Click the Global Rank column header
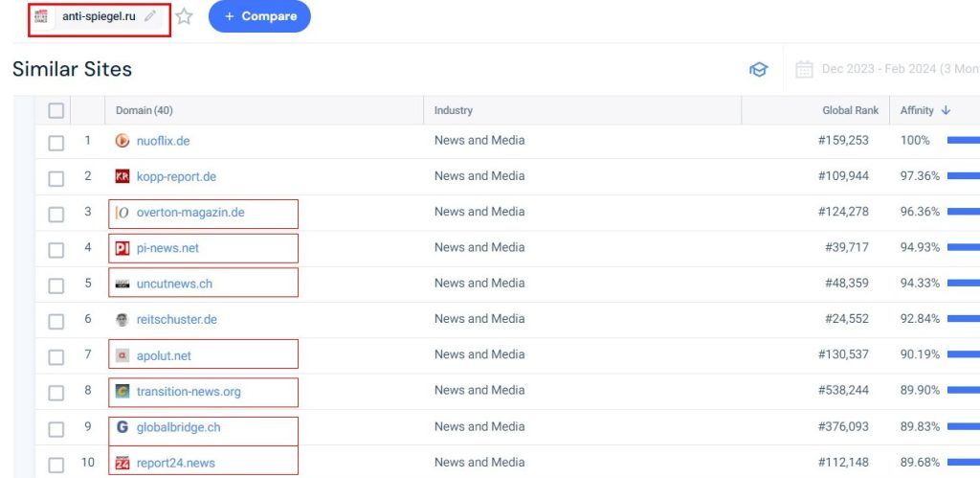 [850, 110]
